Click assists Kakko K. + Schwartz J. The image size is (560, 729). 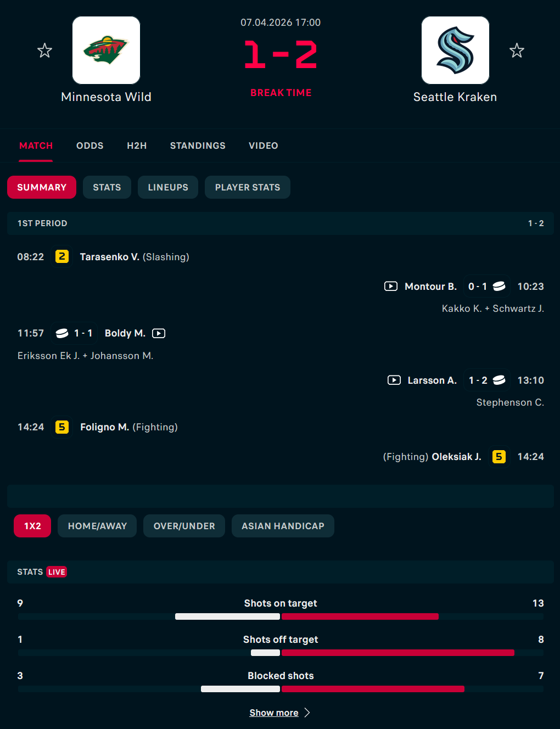pos(493,309)
